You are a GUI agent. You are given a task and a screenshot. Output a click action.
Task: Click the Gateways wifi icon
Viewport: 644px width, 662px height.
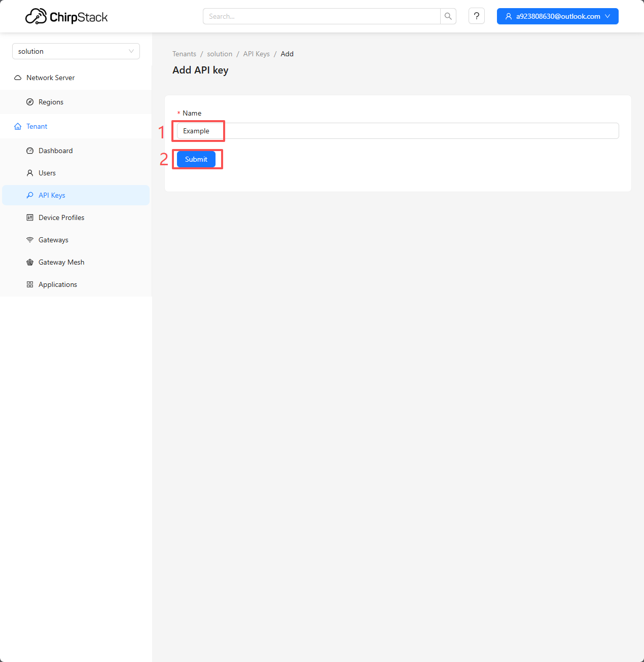pyautogui.click(x=30, y=240)
